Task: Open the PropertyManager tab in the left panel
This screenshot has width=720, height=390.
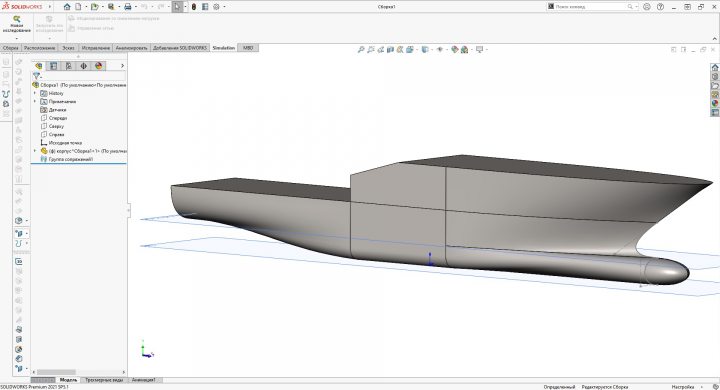Action: 54,66
